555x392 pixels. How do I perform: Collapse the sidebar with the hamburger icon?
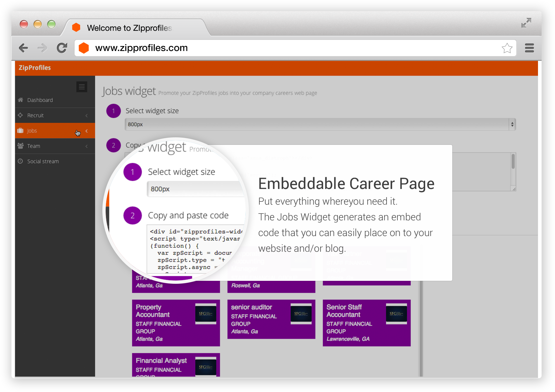(81, 87)
